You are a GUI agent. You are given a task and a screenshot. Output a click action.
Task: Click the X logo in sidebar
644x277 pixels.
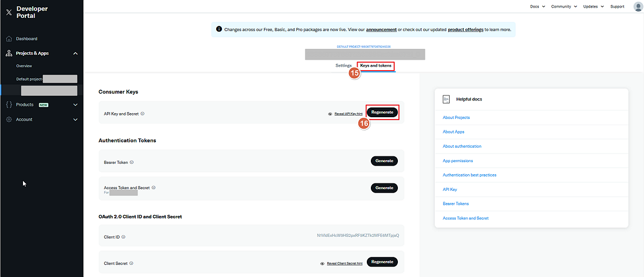pos(9,12)
